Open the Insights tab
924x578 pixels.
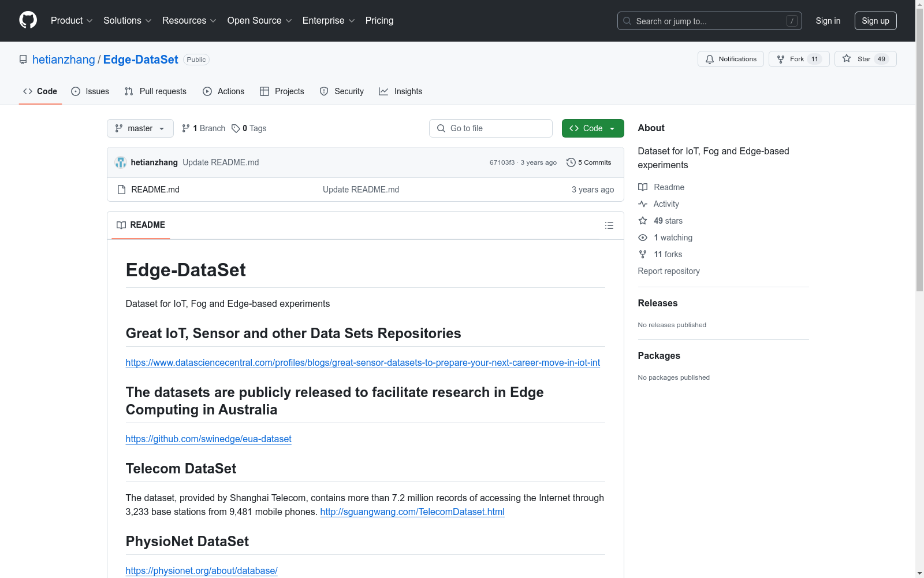[x=401, y=91]
